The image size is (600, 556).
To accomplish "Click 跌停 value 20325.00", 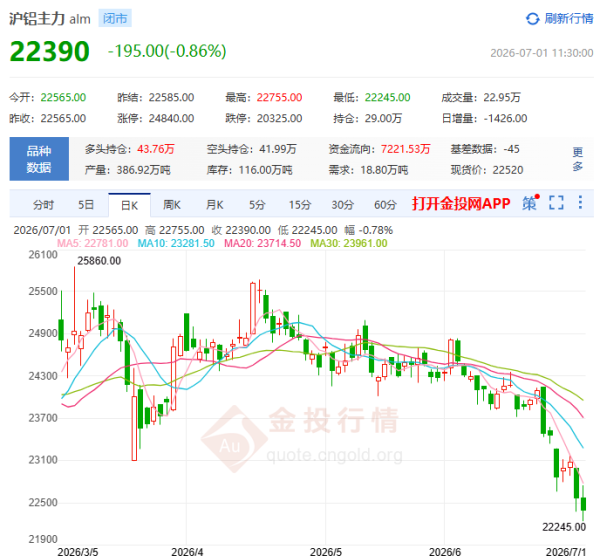I will [x=279, y=118].
